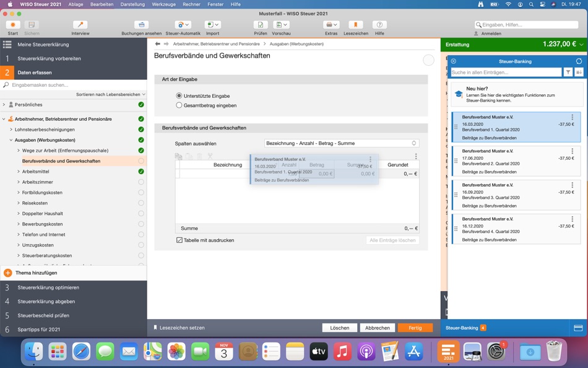Screen dimensions: 588x368
Task: Click the Hilfe question mark toolbar icon
Action: click(x=379, y=26)
